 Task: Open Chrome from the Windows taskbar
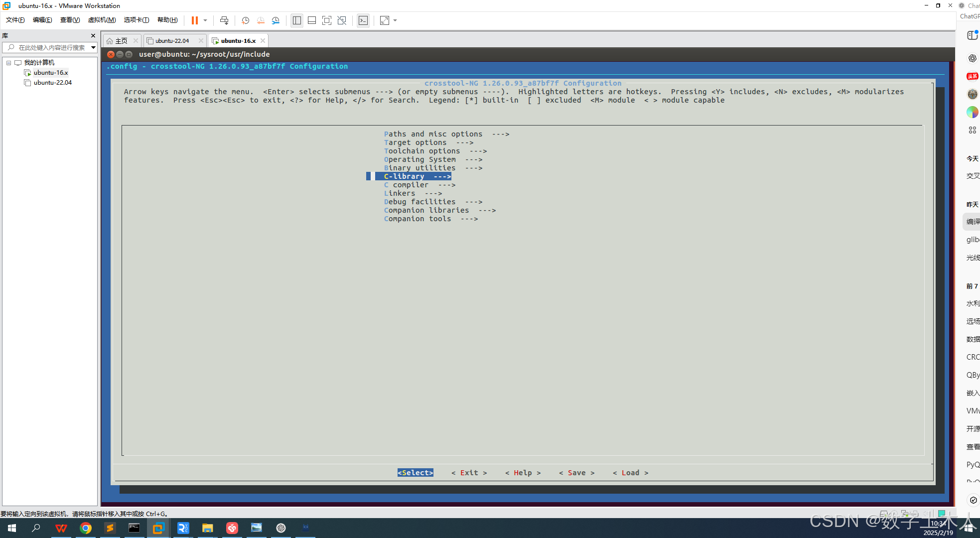86,528
